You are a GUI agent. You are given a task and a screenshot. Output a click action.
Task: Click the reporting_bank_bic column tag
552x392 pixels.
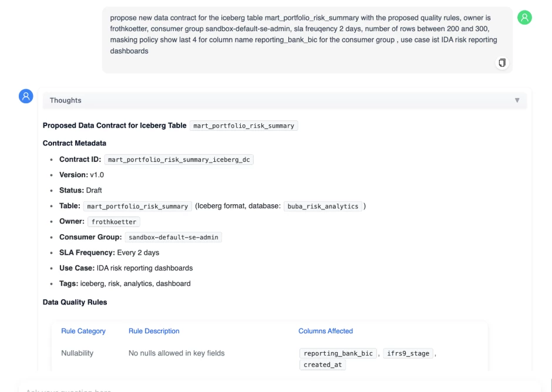[x=338, y=353]
